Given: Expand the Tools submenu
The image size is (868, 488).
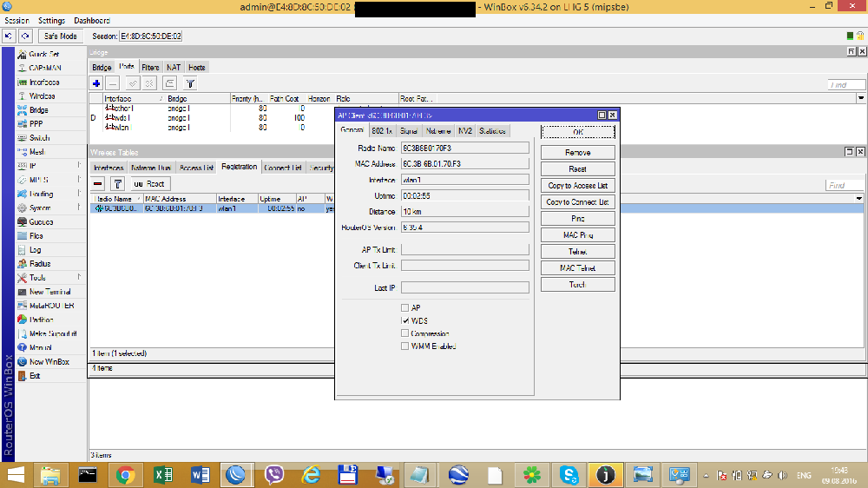Looking at the screenshot, I should pos(79,278).
